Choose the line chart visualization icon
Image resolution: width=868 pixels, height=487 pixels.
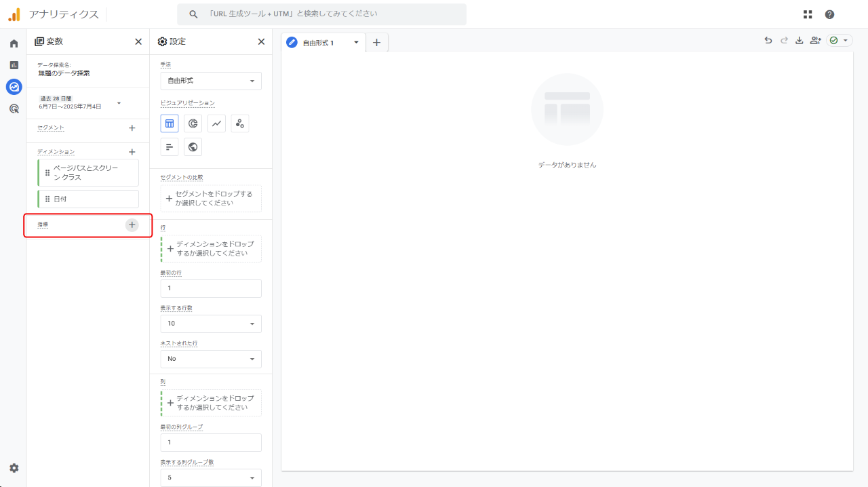[x=216, y=123]
